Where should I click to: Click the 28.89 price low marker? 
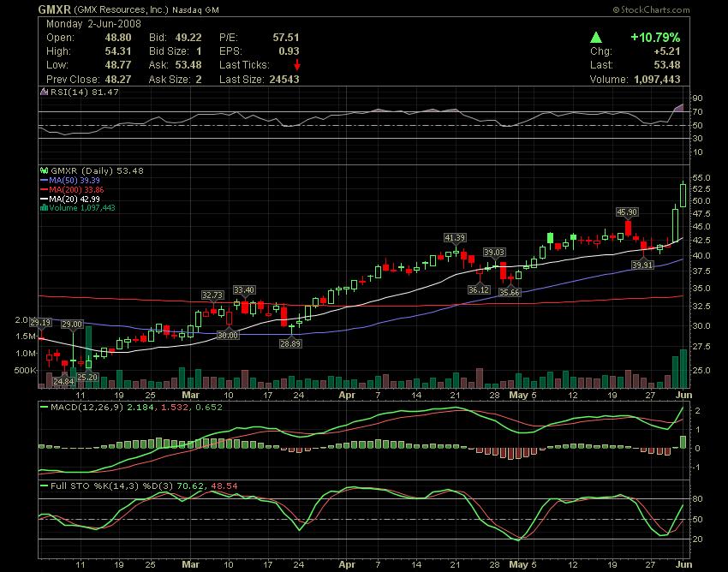290,344
